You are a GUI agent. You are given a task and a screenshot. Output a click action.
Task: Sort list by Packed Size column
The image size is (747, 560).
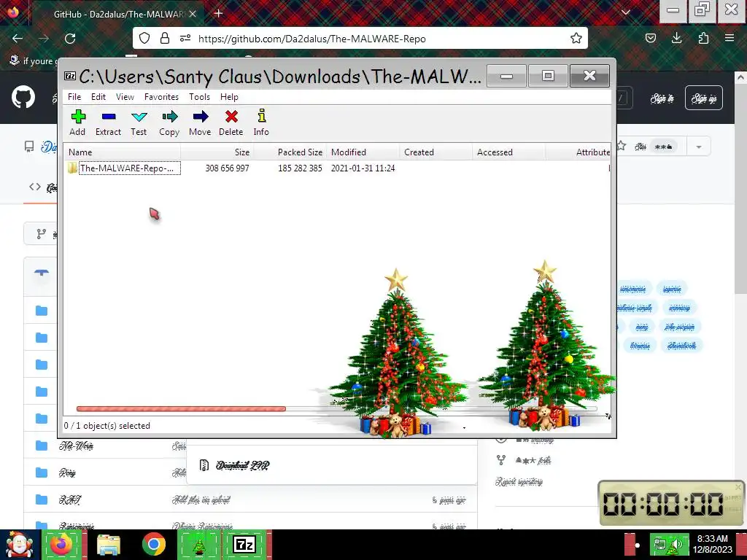290,152
